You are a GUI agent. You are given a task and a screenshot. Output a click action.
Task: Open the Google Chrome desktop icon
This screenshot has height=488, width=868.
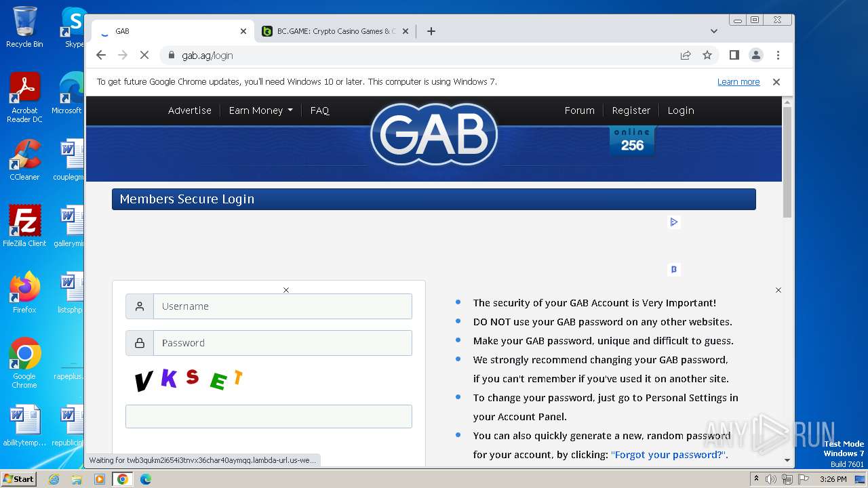point(24,363)
